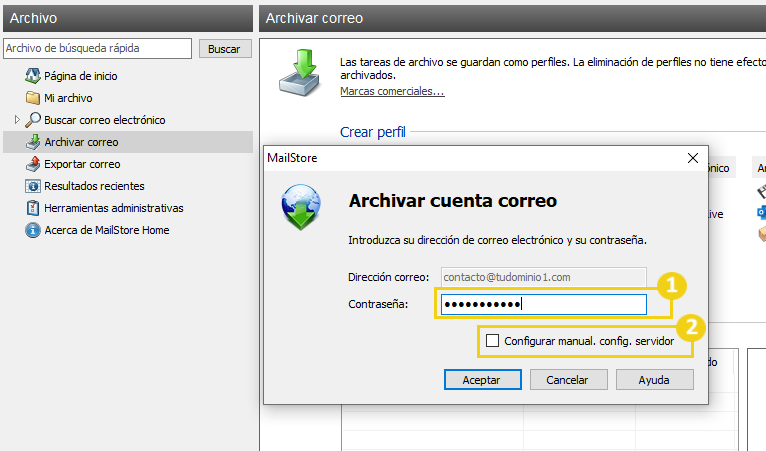Click the Dirección correo field
Screen dimensions: 766x451
pos(544,277)
